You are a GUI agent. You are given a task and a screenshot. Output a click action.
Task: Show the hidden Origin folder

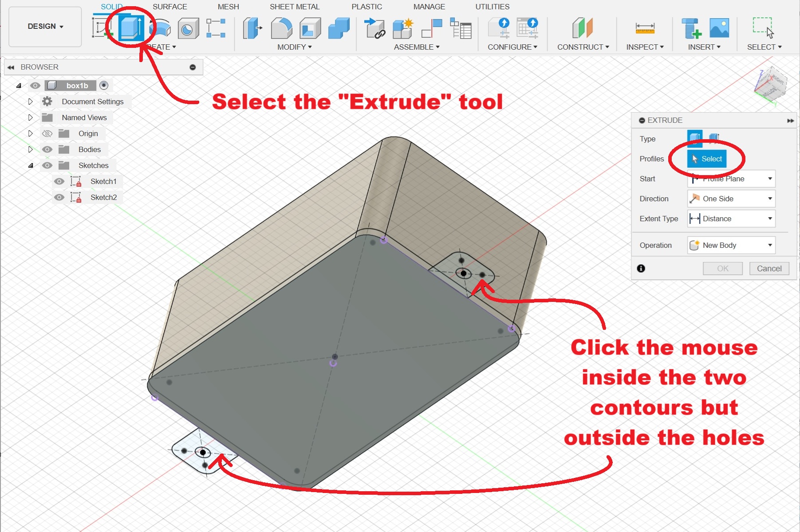[47, 133]
